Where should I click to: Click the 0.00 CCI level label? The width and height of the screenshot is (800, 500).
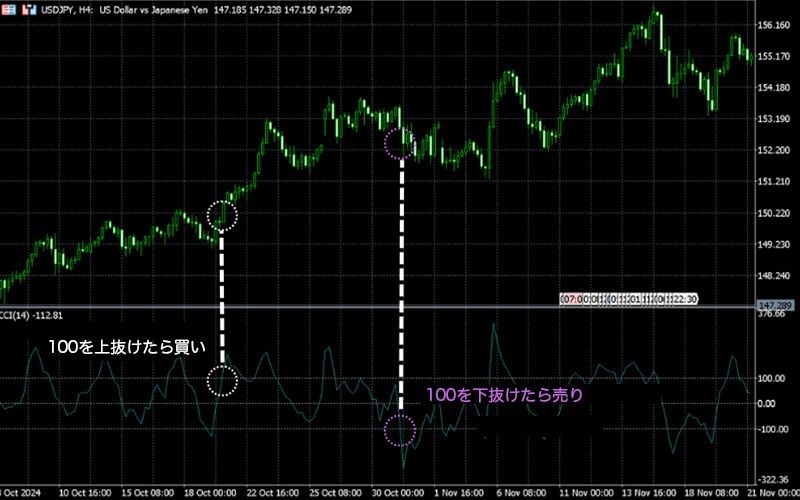click(768, 404)
